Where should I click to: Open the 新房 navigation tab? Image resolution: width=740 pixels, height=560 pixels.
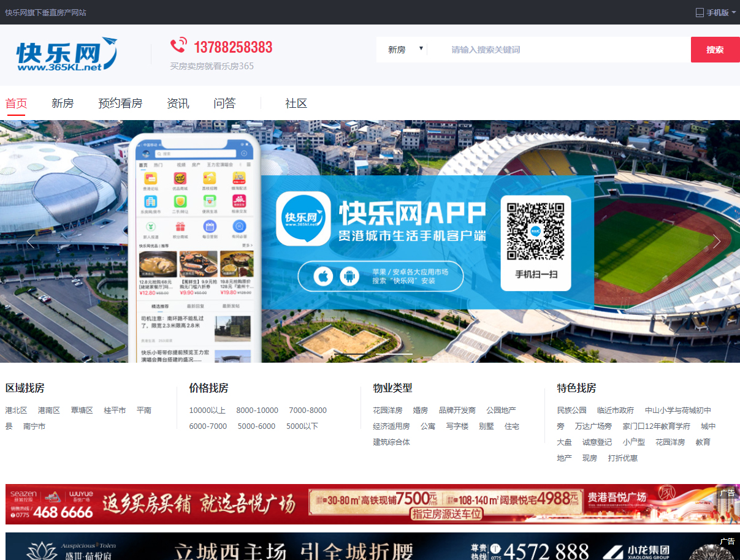click(x=63, y=104)
